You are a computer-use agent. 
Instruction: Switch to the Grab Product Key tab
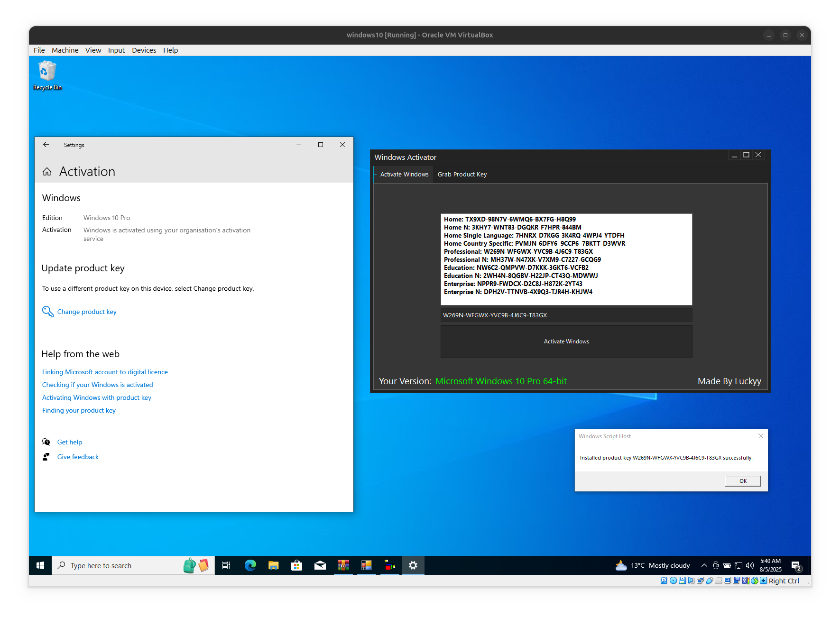pos(462,174)
